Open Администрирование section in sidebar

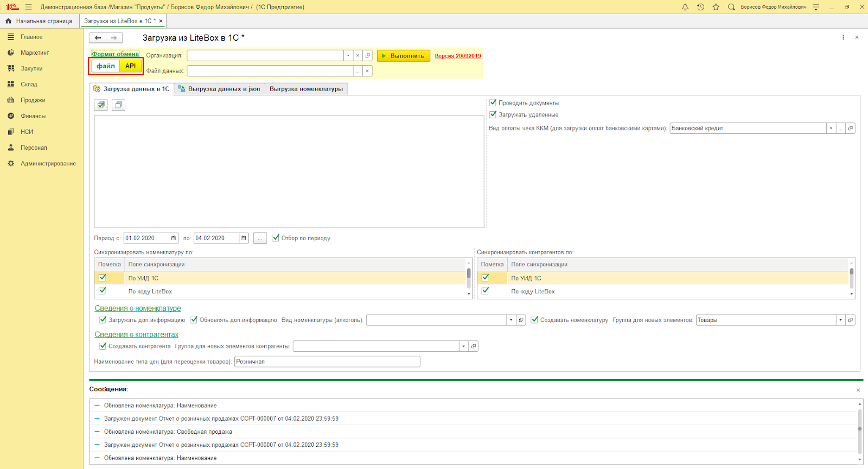[x=48, y=163]
